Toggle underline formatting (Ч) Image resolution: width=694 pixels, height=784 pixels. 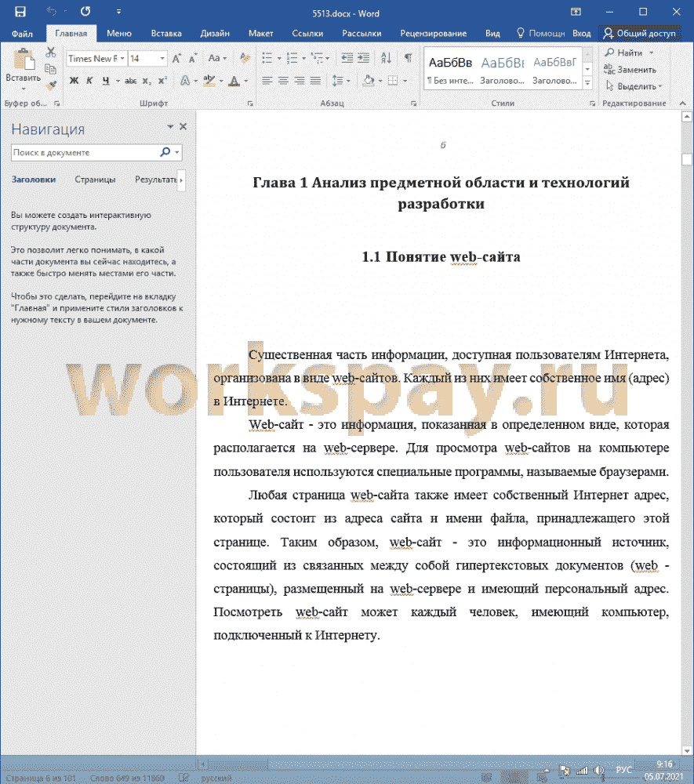[106, 81]
